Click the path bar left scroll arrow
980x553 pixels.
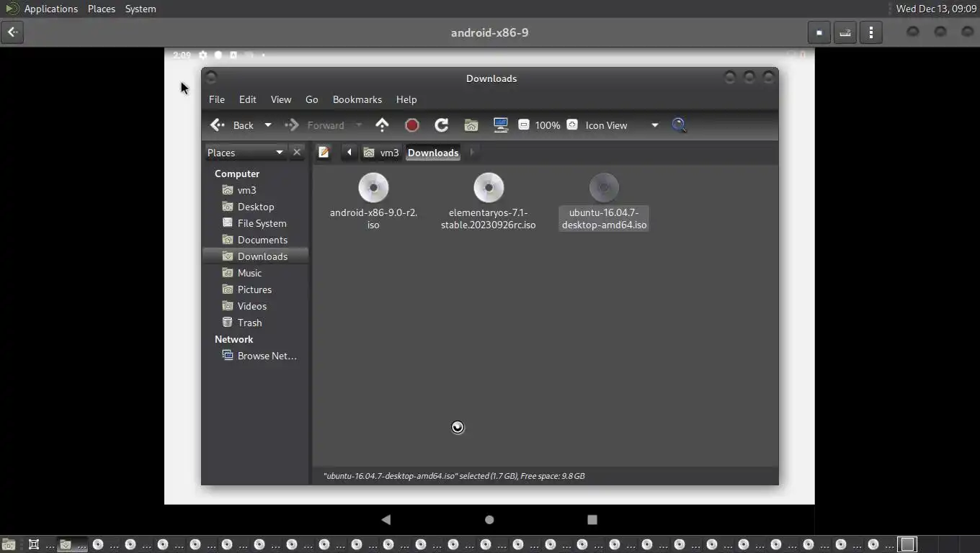coord(349,153)
